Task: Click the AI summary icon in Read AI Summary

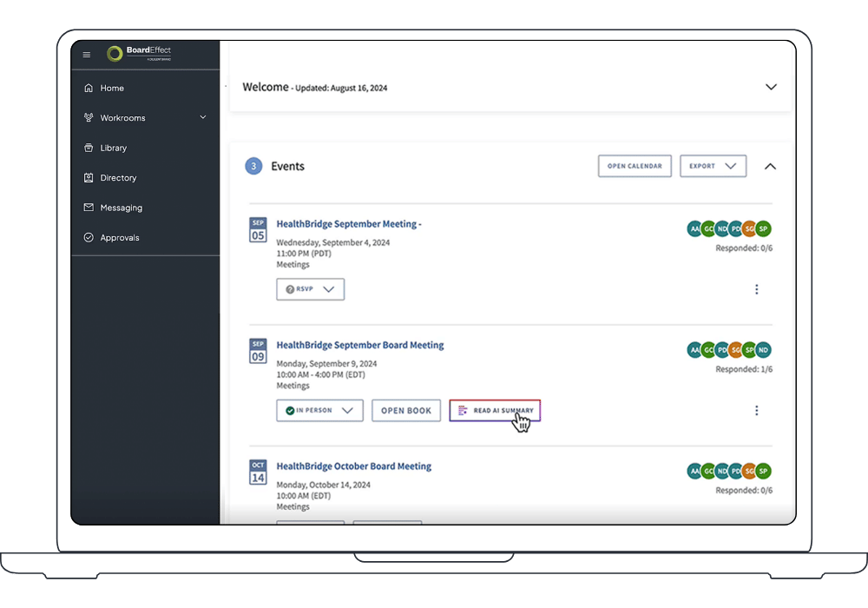Action: [x=463, y=411]
